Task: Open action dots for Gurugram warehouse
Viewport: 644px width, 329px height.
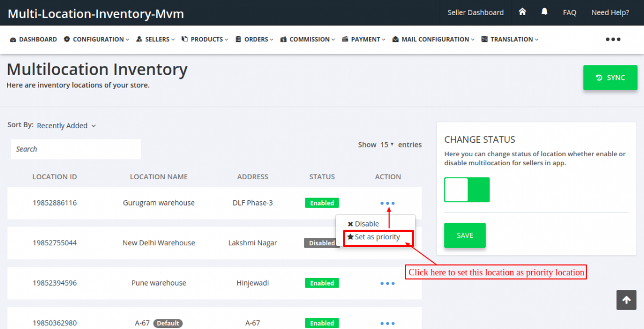Action: (387, 203)
